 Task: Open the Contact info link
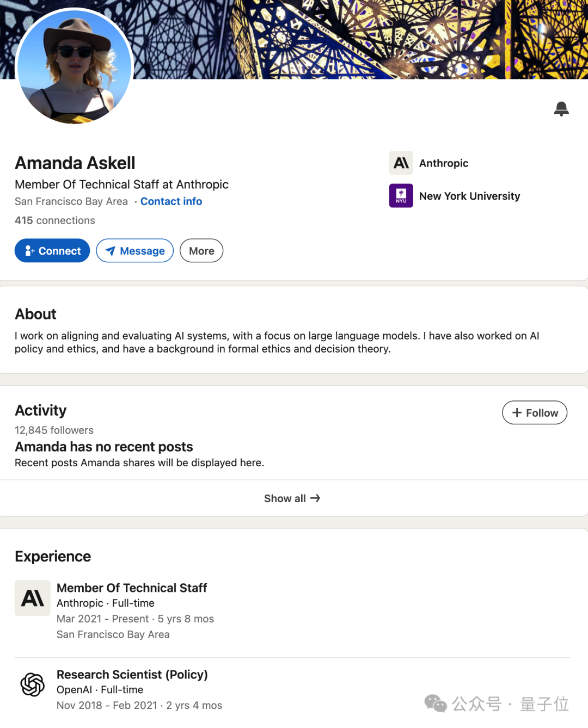pyautogui.click(x=171, y=201)
